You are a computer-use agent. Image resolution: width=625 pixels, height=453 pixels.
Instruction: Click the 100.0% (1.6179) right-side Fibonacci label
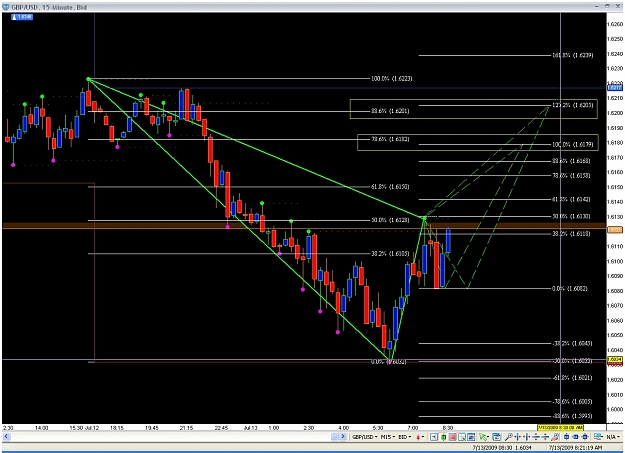pyautogui.click(x=572, y=144)
